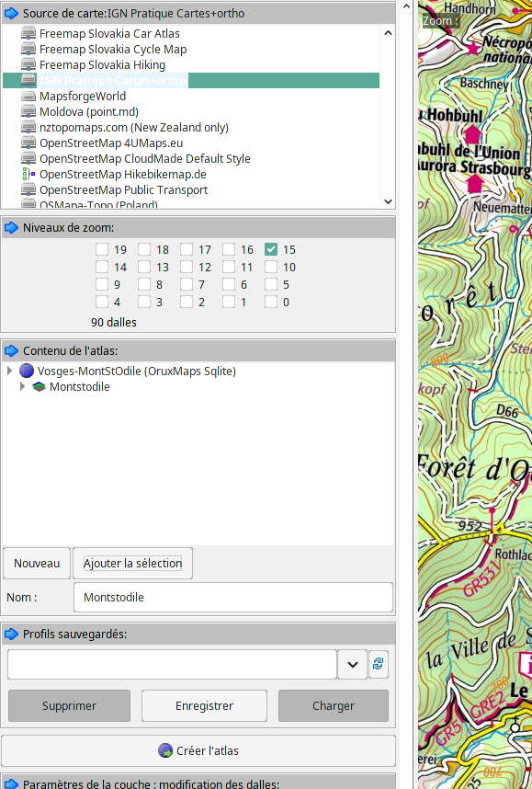Select Vosges-MontStOdile (OruxMaps Sqlite) atlas row
Viewport: 532px width, 789px height.
pyautogui.click(x=136, y=371)
